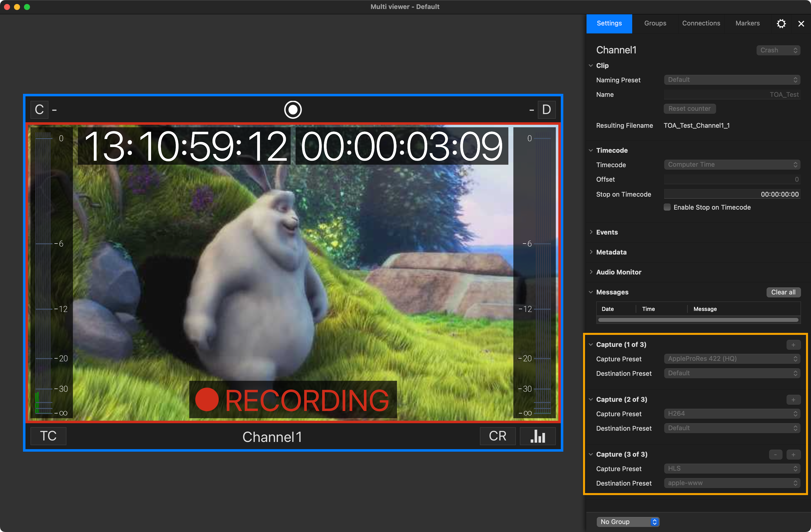The width and height of the screenshot is (811, 532).
Task: Add a capture from Capture (2 of 3)
Action: click(793, 399)
